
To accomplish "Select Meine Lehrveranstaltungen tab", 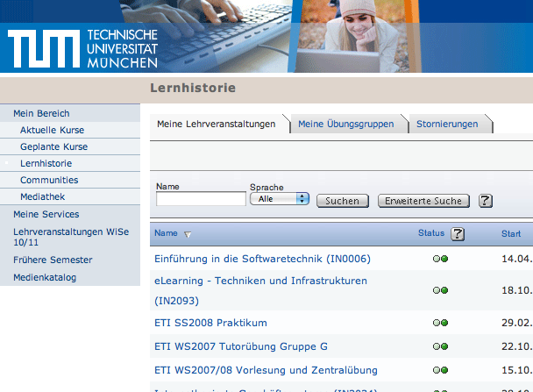I will click(x=216, y=125).
